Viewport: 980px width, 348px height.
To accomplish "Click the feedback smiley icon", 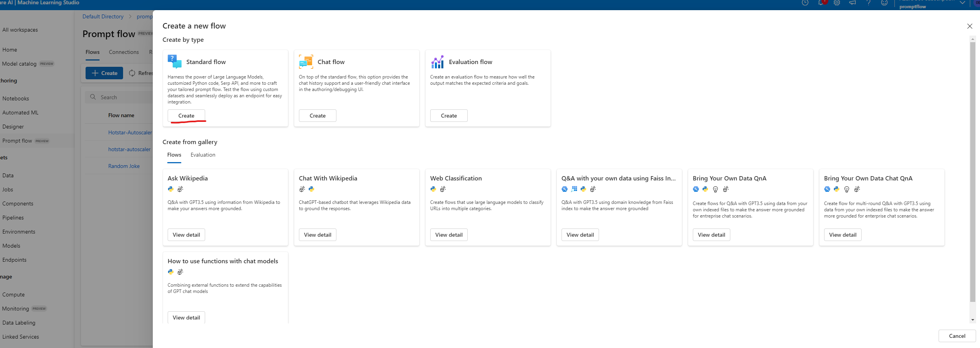I will click(884, 3).
